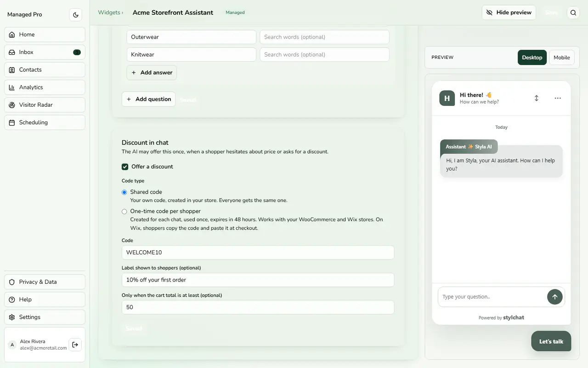Go back to Widgets breadcrumb

click(109, 12)
